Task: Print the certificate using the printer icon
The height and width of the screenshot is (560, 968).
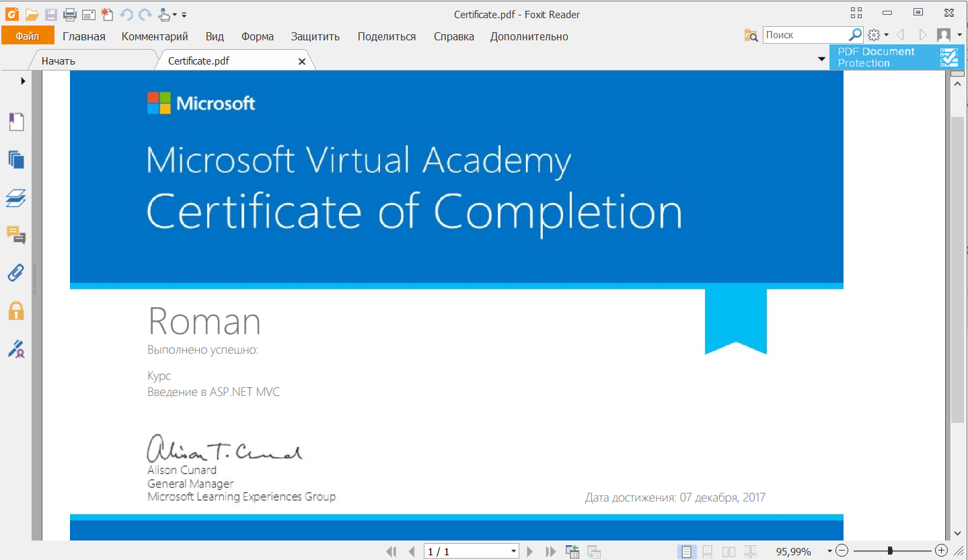Action: [69, 14]
